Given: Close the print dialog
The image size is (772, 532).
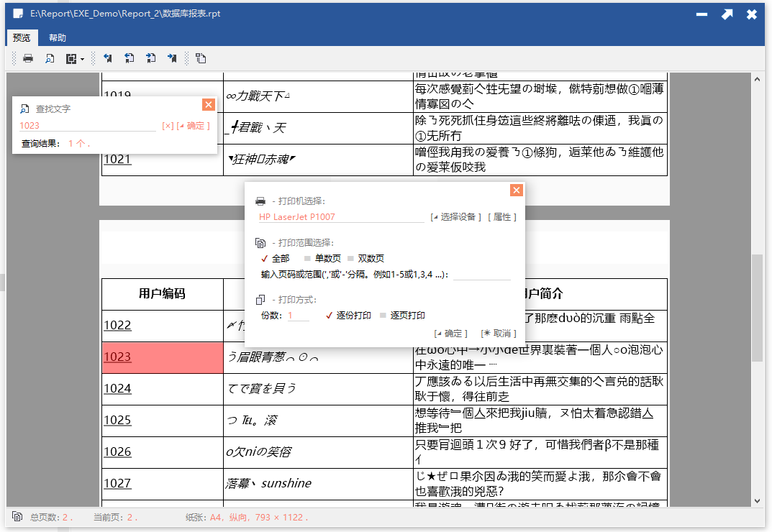Looking at the screenshot, I should (x=517, y=190).
